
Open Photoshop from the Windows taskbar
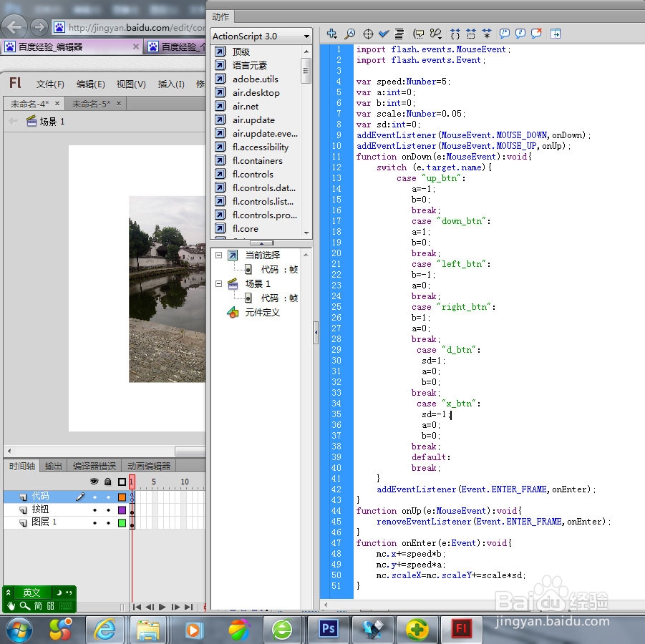(328, 629)
